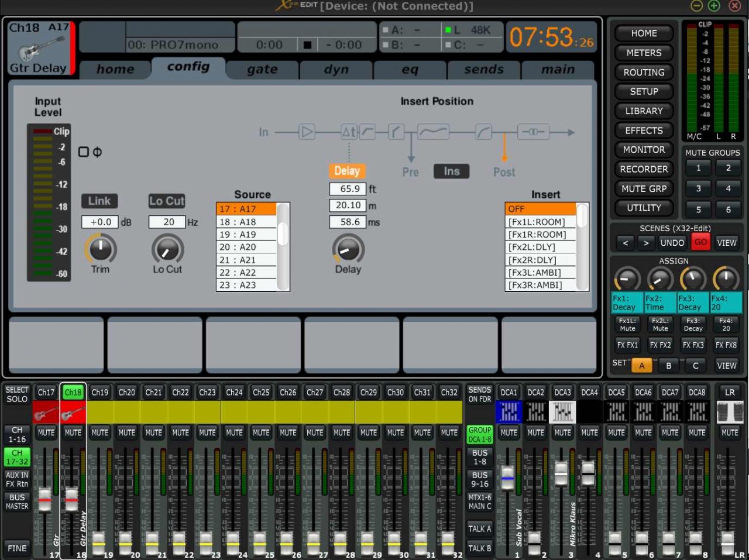
Task: Switch to the gate tab
Action: 262,69
